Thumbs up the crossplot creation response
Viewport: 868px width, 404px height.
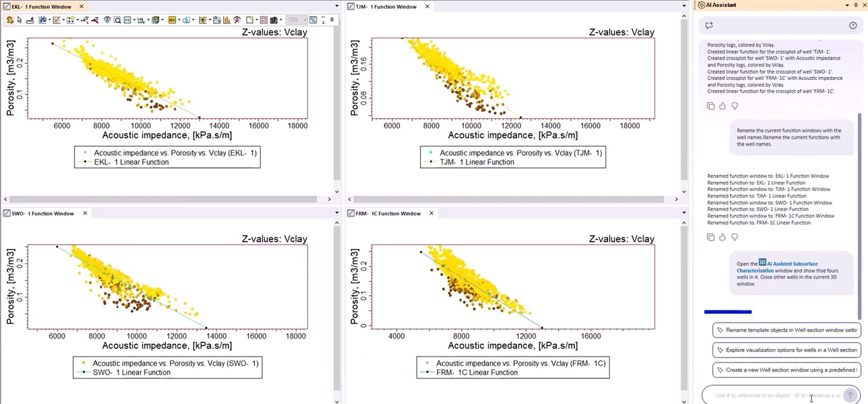pos(723,106)
